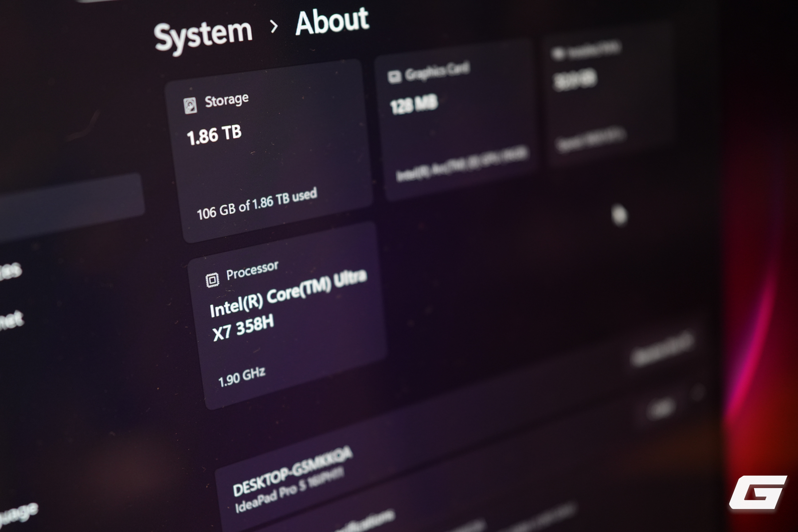Screen dimensions: 798x532
Task: Click the Copy button in device specifications
Action: [661, 408]
